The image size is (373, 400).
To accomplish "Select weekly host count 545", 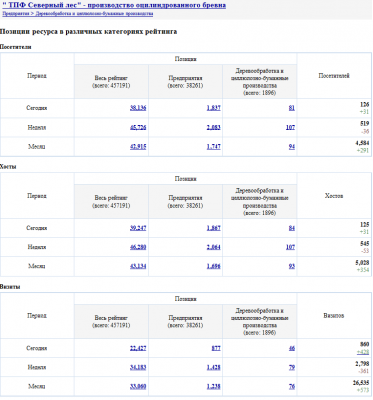I will point(365,244).
